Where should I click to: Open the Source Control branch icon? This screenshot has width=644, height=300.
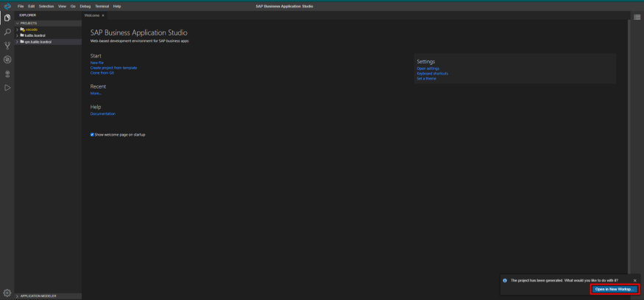(7, 46)
